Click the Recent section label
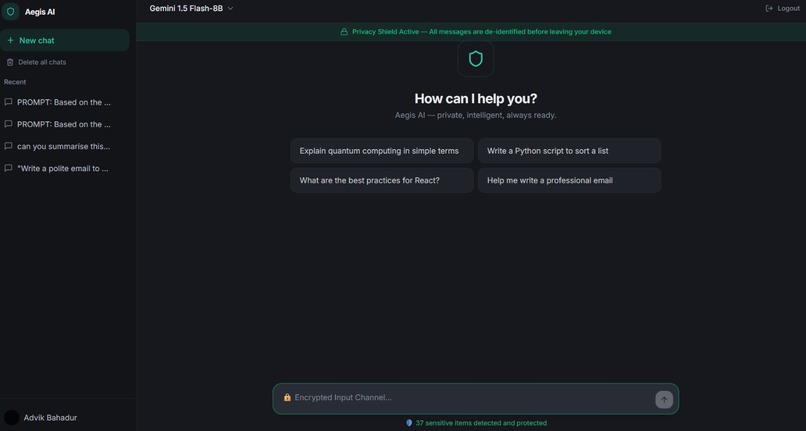Image resolution: width=806 pixels, height=431 pixels. [x=15, y=82]
